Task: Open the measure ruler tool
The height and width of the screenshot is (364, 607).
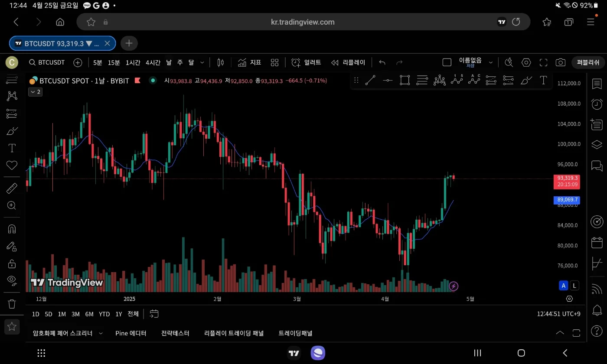Action: 12,188
